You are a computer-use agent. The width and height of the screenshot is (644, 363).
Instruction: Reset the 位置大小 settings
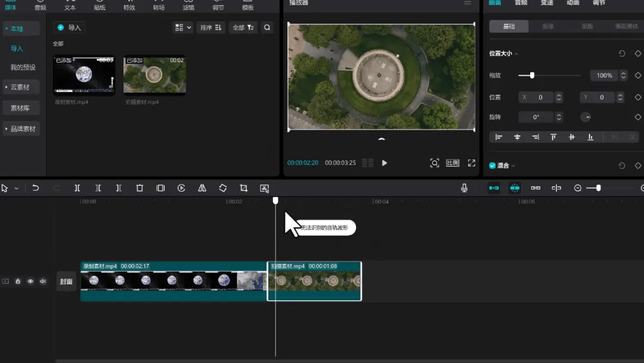click(622, 54)
